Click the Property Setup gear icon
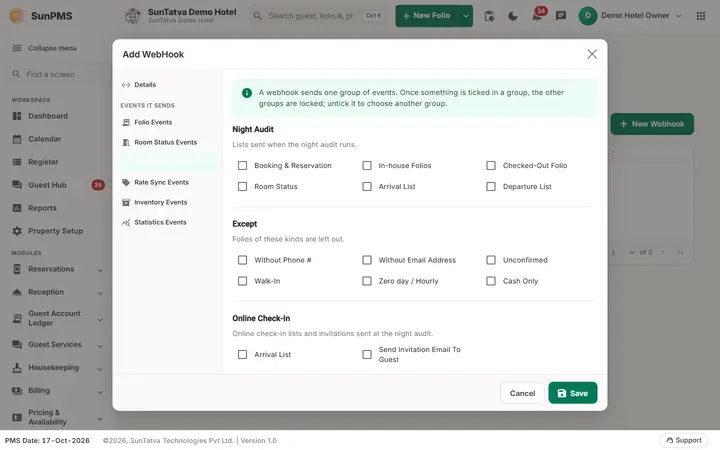The height and width of the screenshot is (450, 720). pyautogui.click(x=17, y=231)
